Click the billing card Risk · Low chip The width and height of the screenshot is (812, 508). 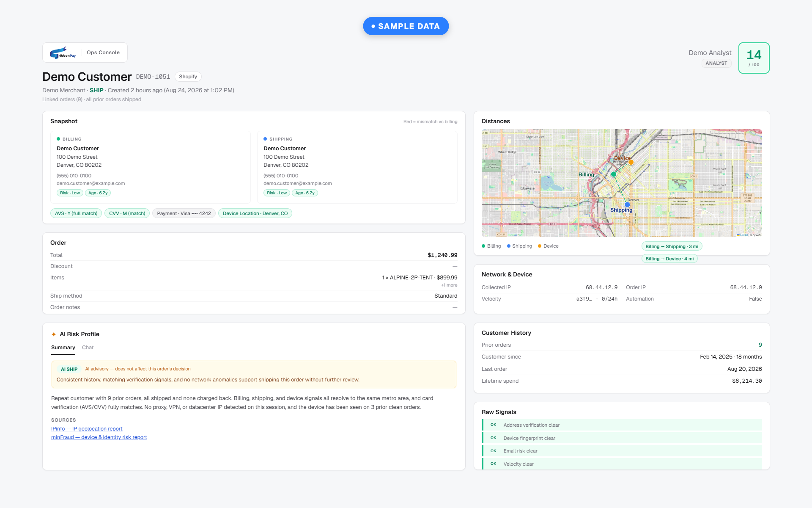pos(70,193)
